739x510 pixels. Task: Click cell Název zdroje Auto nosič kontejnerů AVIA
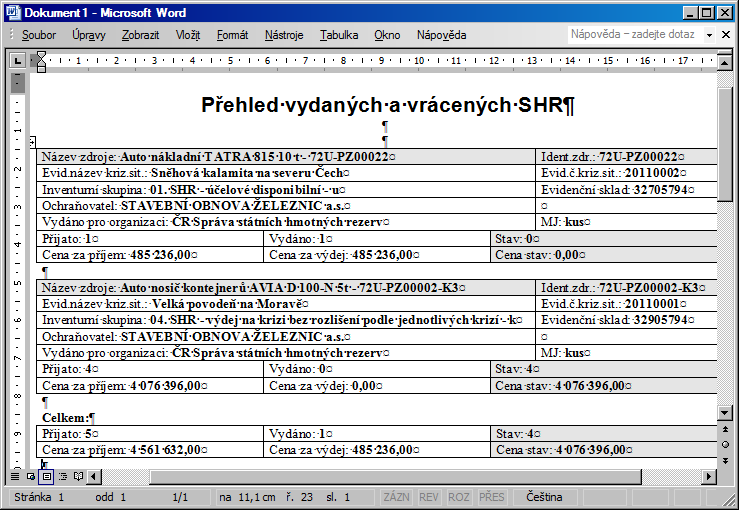coord(286,288)
